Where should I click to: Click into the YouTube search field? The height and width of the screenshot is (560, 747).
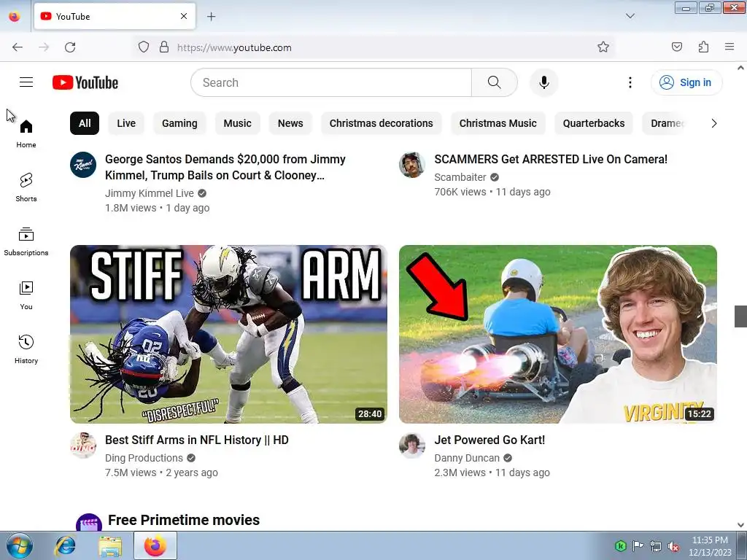pyautogui.click(x=331, y=82)
